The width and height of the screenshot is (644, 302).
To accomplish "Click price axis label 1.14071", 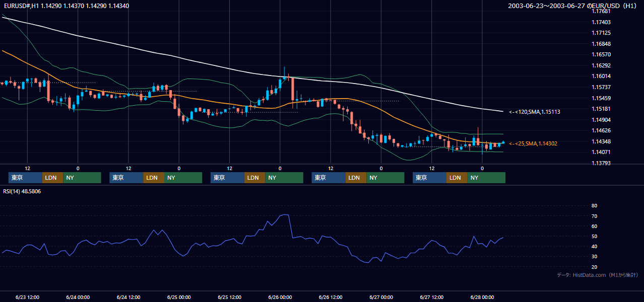I will tap(601, 152).
